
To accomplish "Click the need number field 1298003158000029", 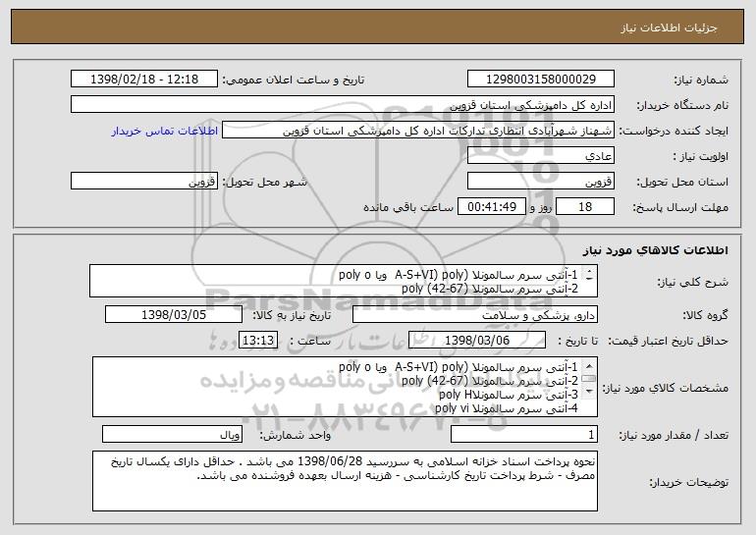I will tap(540, 80).
